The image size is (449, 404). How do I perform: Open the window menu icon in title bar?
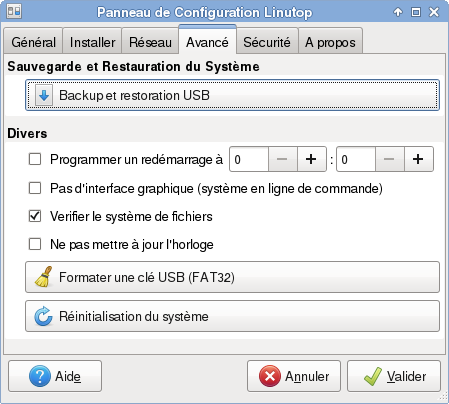tap(14, 12)
